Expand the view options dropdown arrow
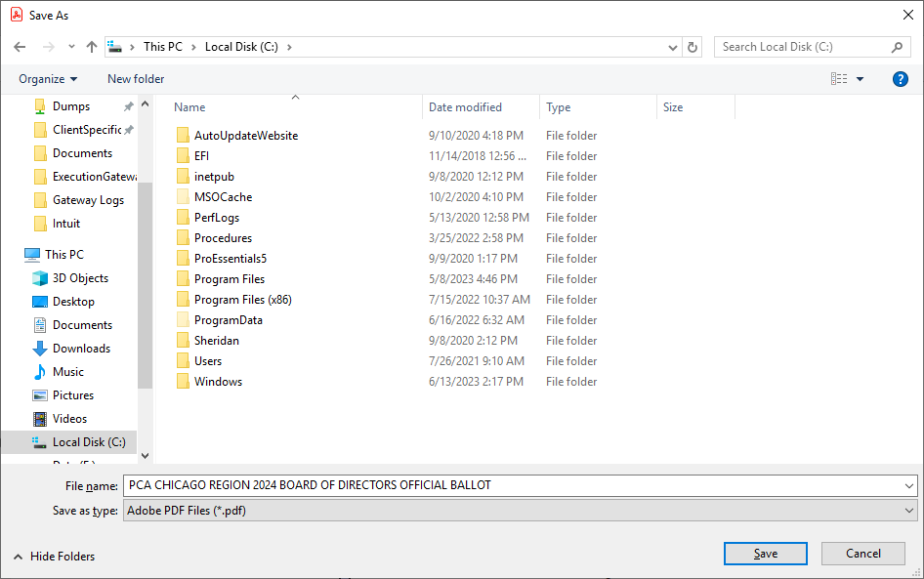The width and height of the screenshot is (924, 579). coord(861,79)
